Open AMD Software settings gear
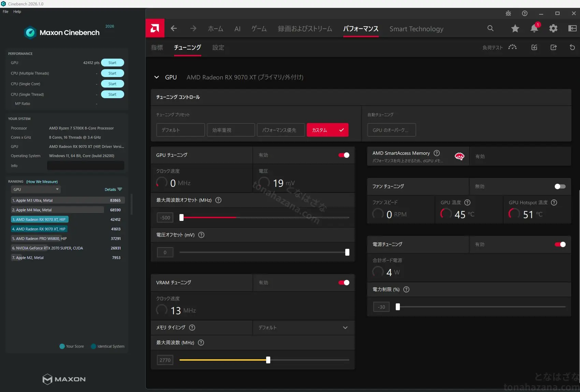580x392 pixels. [x=553, y=28]
